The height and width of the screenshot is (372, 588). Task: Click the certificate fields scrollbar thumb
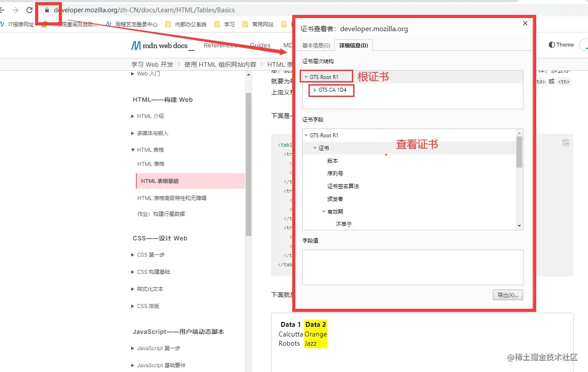(520, 152)
